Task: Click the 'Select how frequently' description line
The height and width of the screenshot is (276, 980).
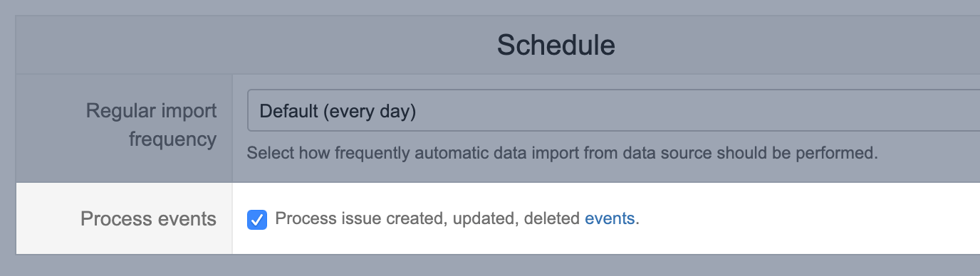Action: coord(562,152)
